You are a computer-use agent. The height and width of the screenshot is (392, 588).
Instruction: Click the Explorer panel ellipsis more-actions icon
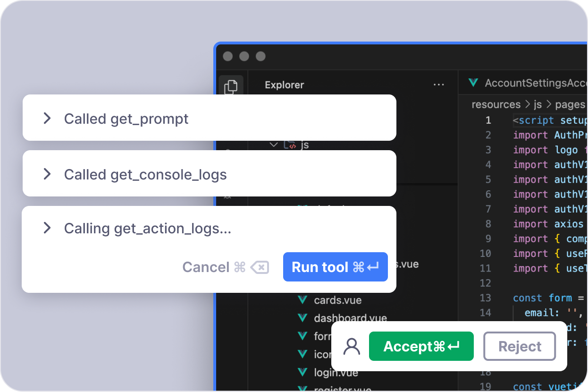tap(438, 85)
